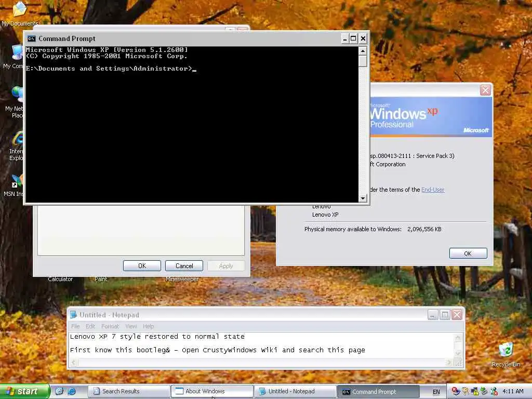Select My Network Places desktop icon
532x399 pixels.
pos(15,102)
